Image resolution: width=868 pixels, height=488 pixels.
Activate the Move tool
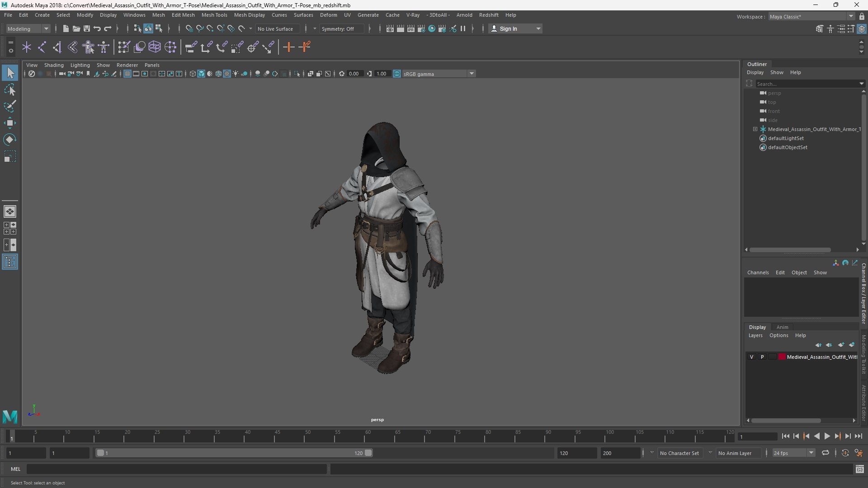point(10,123)
